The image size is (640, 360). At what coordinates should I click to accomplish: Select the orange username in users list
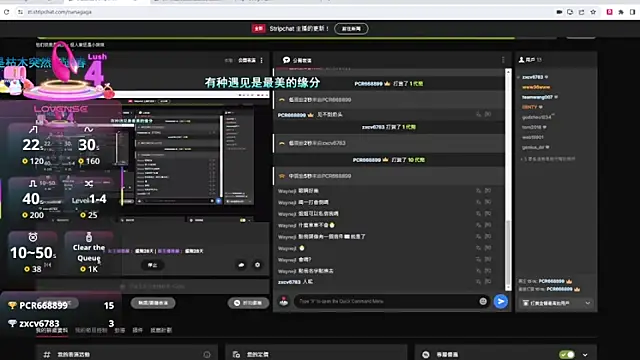click(536, 87)
